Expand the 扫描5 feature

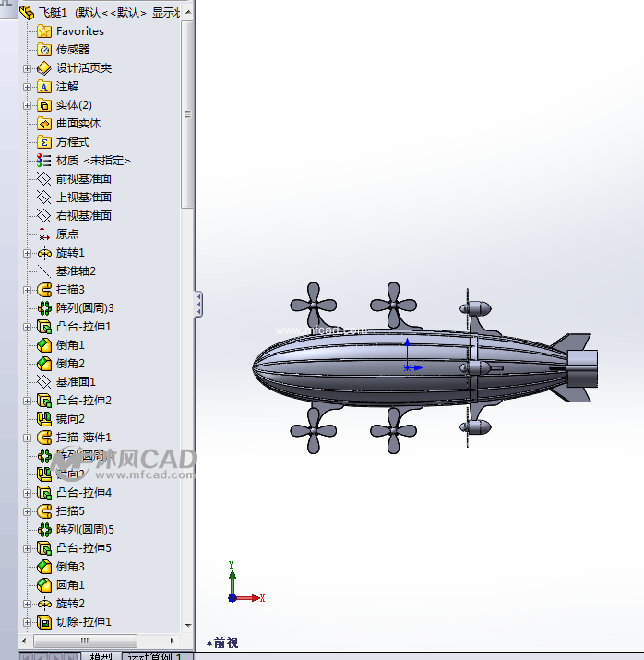tap(27, 511)
